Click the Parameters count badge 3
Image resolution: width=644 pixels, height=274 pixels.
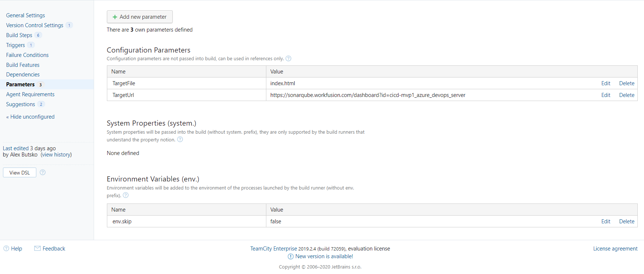pyautogui.click(x=40, y=85)
